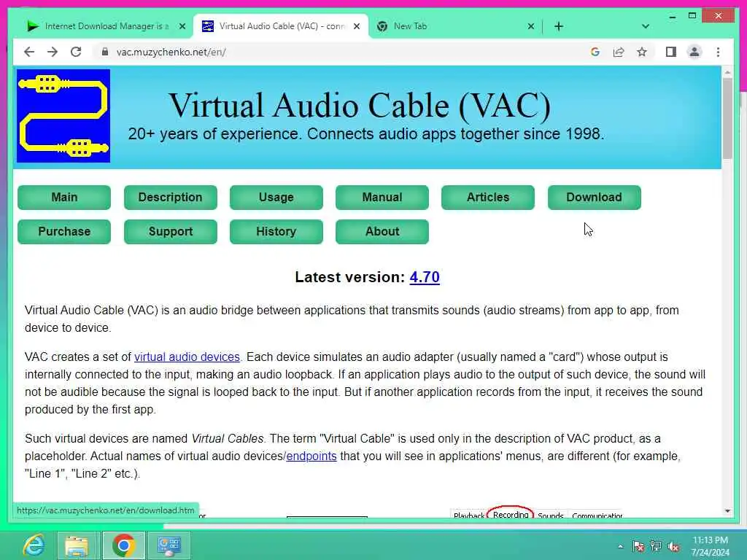Expand the tab search chevron
The height and width of the screenshot is (560, 747).
click(x=646, y=26)
